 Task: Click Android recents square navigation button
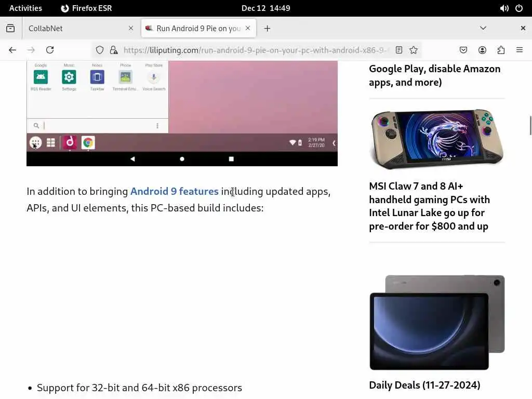pyautogui.click(x=231, y=159)
